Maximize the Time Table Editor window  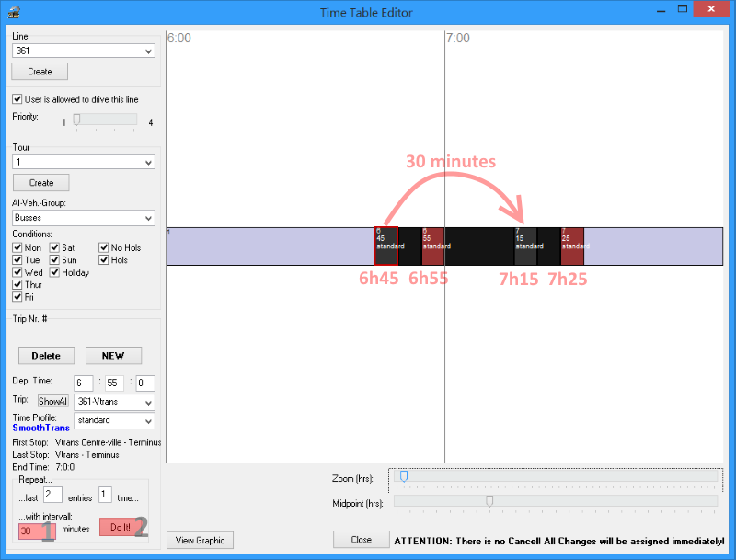tap(683, 9)
